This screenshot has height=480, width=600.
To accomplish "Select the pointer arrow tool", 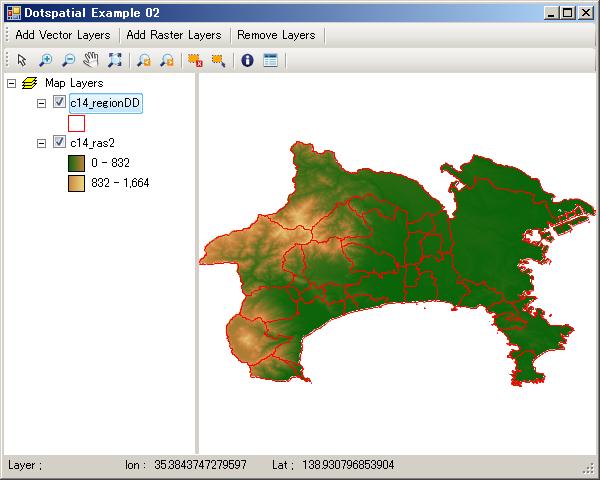I will point(21,60).
